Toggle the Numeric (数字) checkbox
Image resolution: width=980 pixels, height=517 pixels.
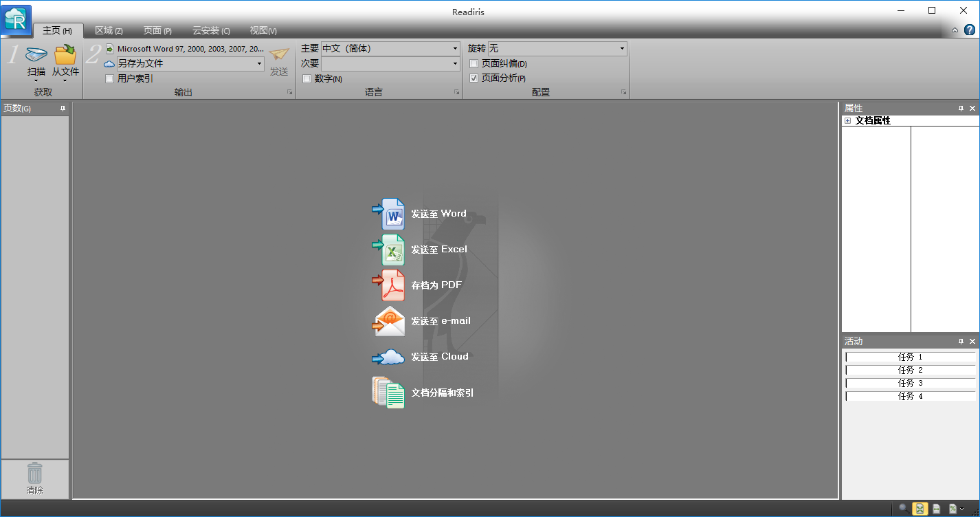307,79
